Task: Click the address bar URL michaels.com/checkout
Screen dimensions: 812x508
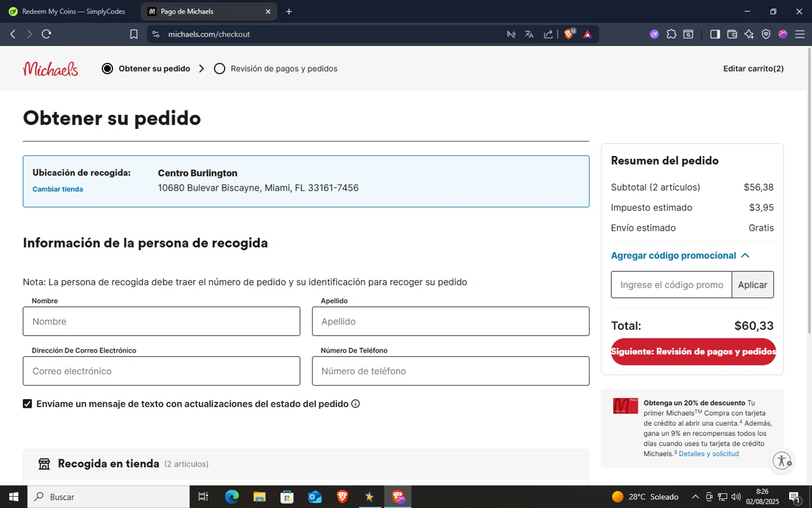Action: [209, 34]
